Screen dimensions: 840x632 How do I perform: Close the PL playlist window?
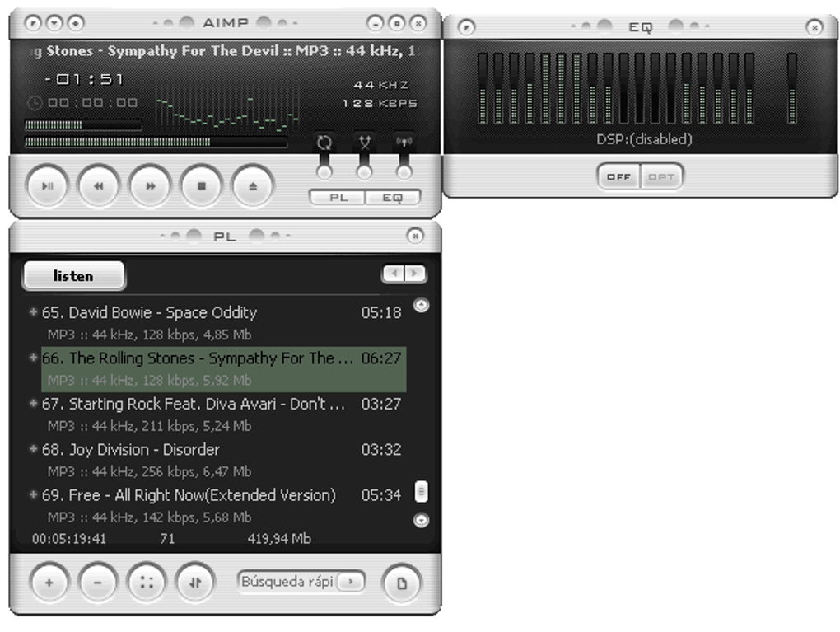[414, 236]
